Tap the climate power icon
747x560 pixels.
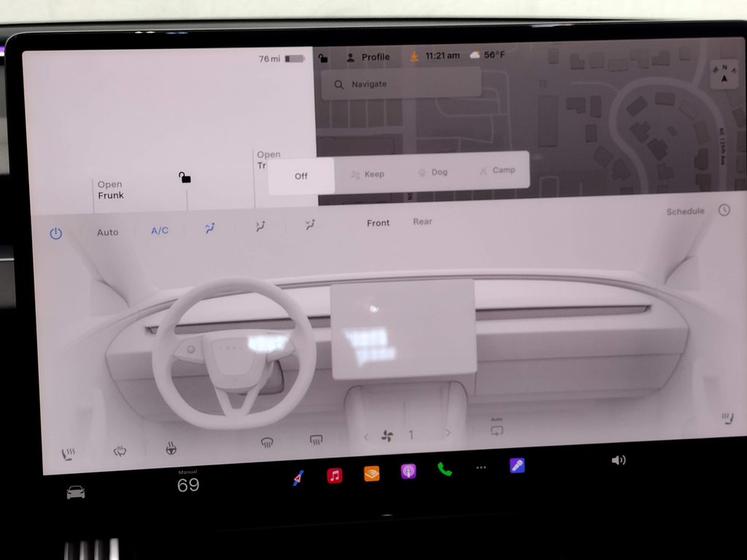point(56,233)
